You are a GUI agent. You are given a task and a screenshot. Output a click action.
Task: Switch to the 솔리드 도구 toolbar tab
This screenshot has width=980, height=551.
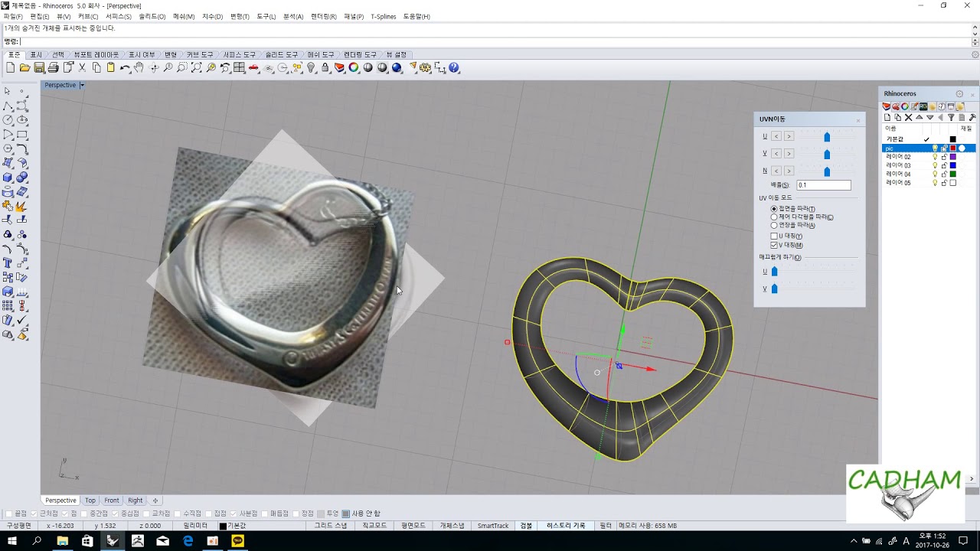(x=281, y=55)
